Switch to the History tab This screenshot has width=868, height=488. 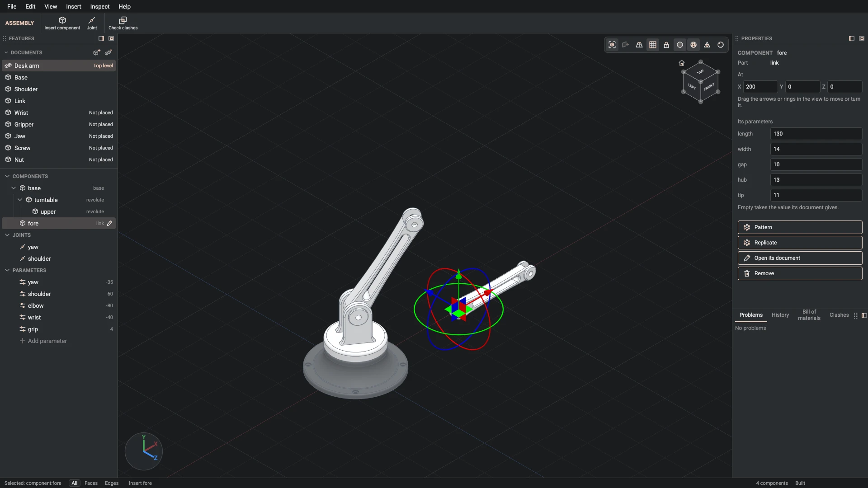point(780,315)
